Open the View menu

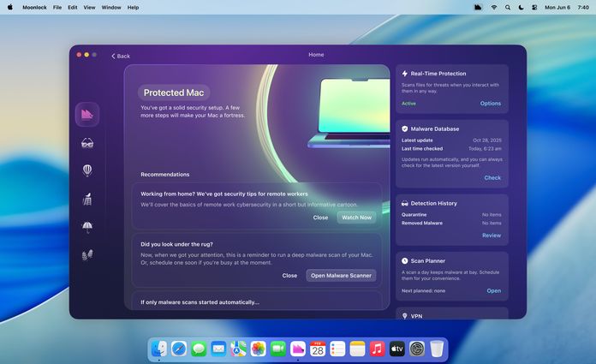[89, 7]
